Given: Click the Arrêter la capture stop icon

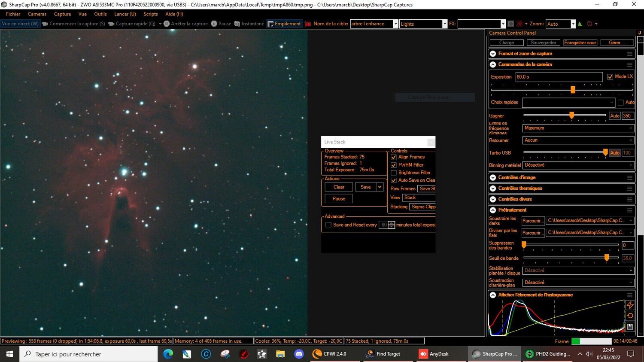Looking at the screenshot, I should tap(167, 24).
